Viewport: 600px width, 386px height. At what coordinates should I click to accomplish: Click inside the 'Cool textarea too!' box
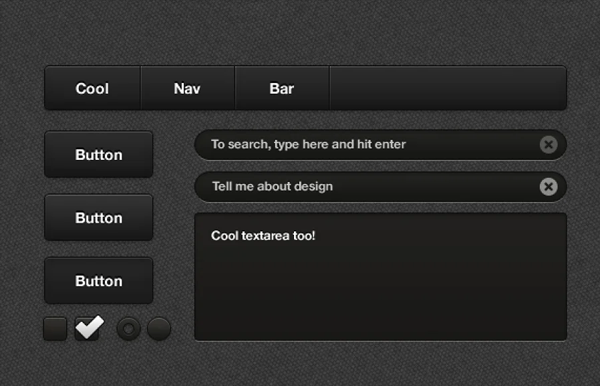[x=380, y=277]
